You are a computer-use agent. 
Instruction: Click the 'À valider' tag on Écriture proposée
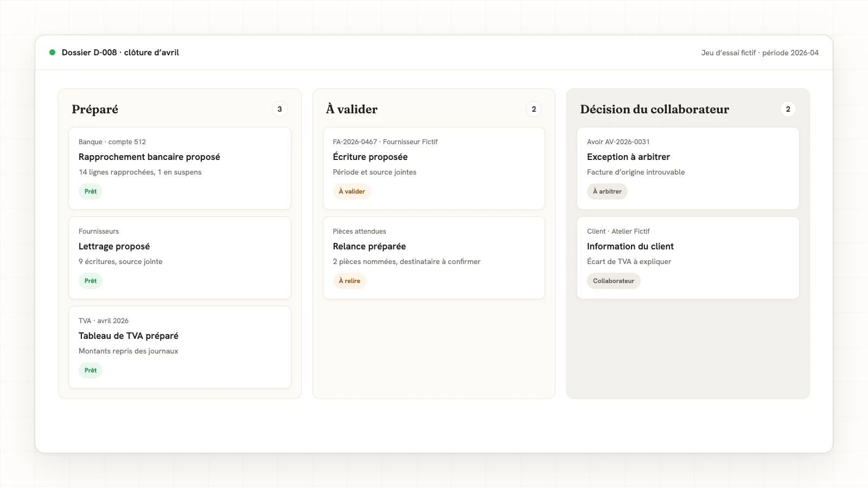(x=352, y=191)
